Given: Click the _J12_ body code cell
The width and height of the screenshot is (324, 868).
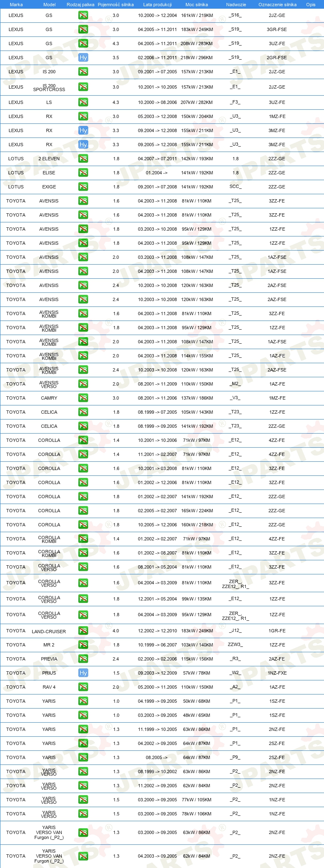Looking at the screenshot, I should point(235,631).
